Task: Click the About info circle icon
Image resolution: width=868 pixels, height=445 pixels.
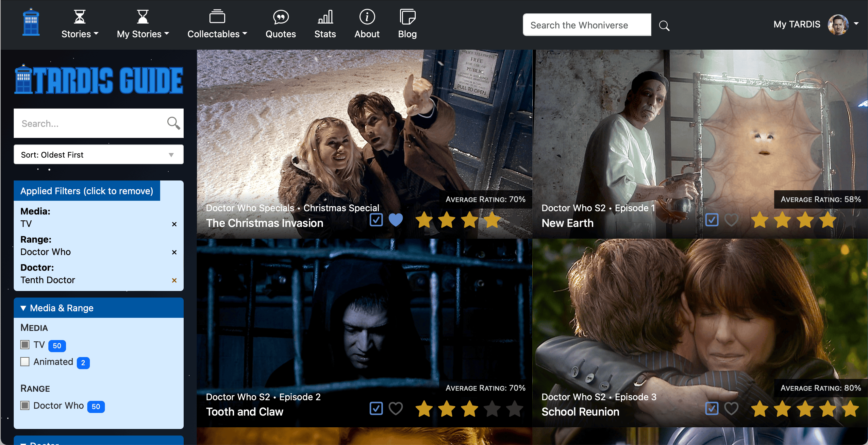Action: tap(366, 17)
